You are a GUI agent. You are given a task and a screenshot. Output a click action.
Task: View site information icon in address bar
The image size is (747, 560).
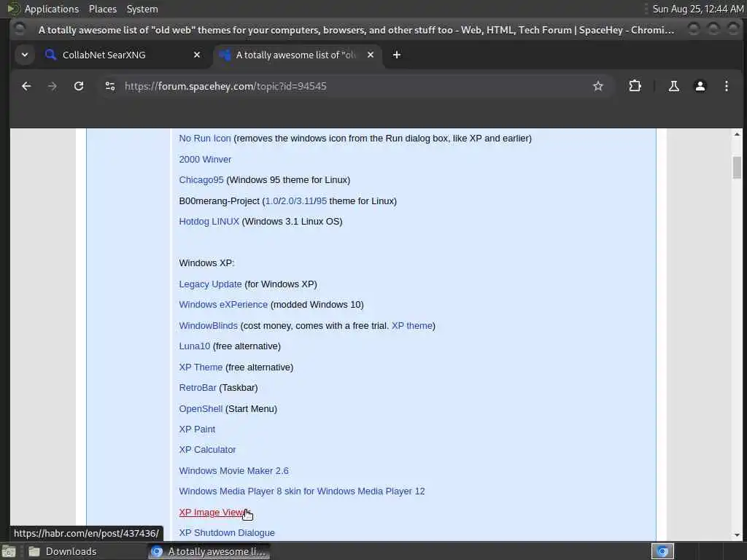(x=110, y=86)
